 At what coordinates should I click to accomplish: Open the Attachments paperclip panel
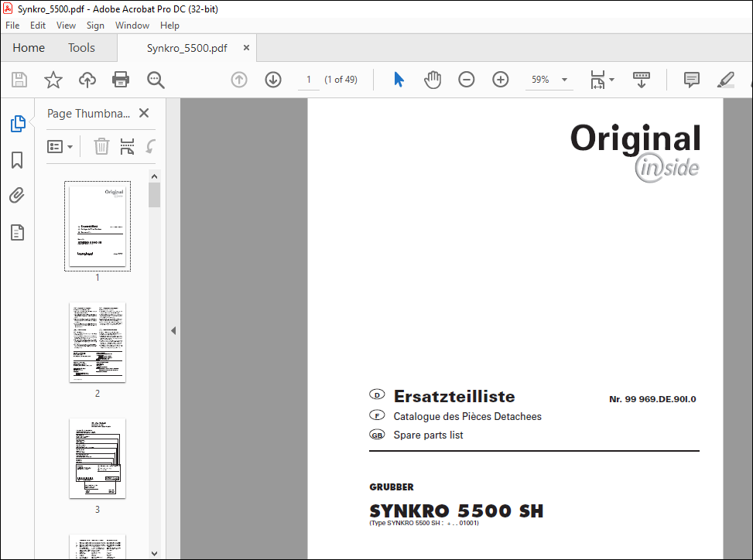tap(17, 196)
